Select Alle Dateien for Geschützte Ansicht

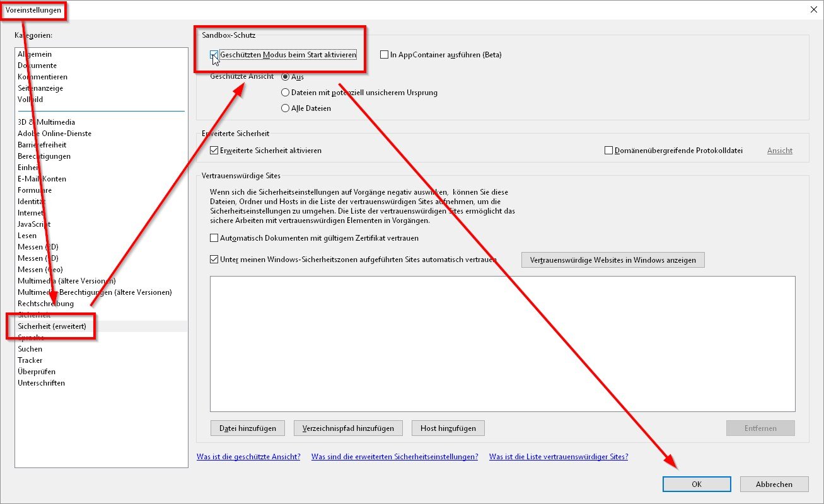tap(286, 108)
